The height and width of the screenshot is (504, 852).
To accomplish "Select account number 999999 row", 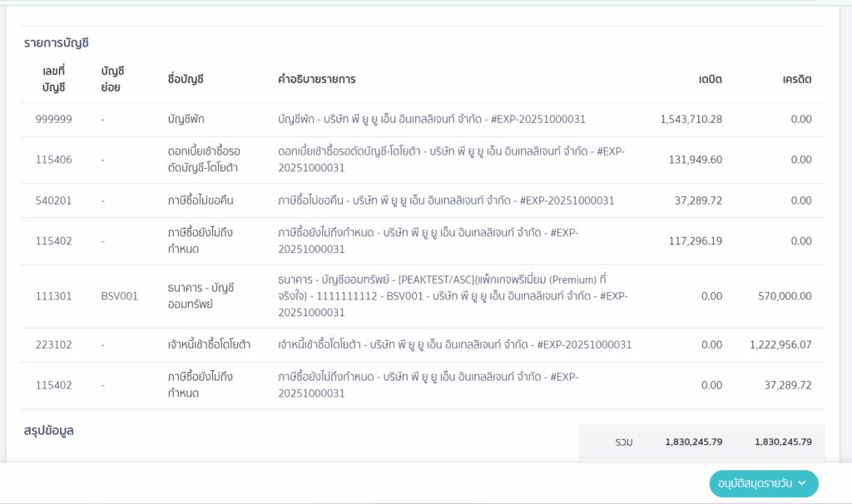I will click(53, 120).
